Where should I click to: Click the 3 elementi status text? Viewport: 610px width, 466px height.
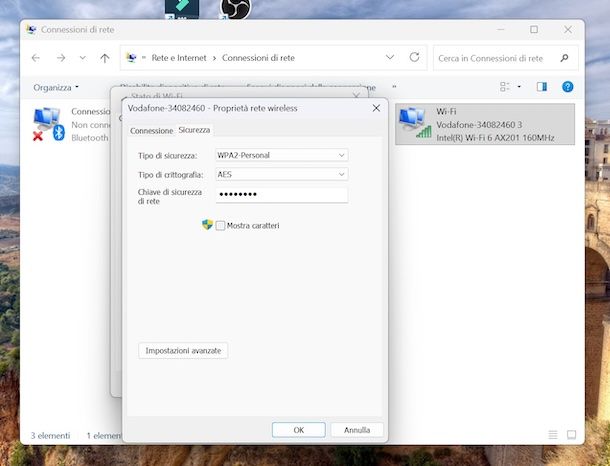tap(51, 436)
